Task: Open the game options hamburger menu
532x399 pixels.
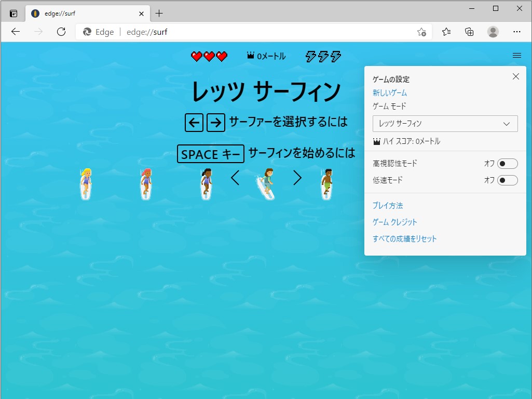Action: pyautogui.click(x=516, y=55)
